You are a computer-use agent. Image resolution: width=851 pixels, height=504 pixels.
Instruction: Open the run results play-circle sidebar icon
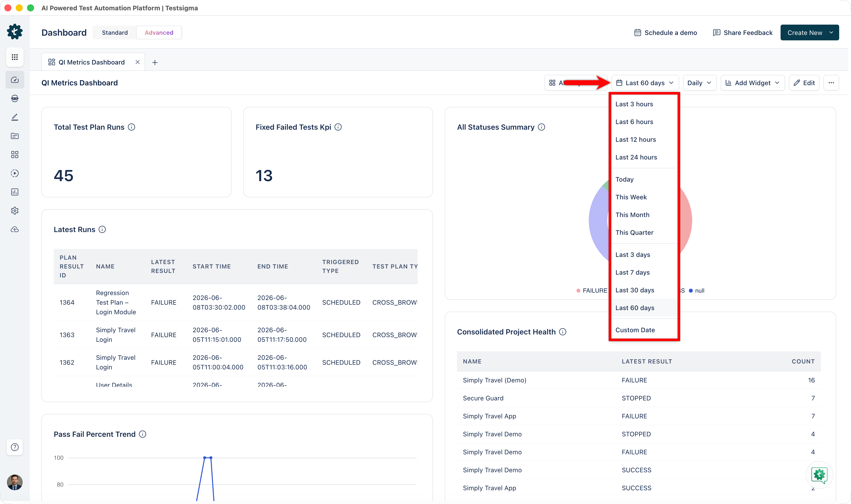pos(15,173)
